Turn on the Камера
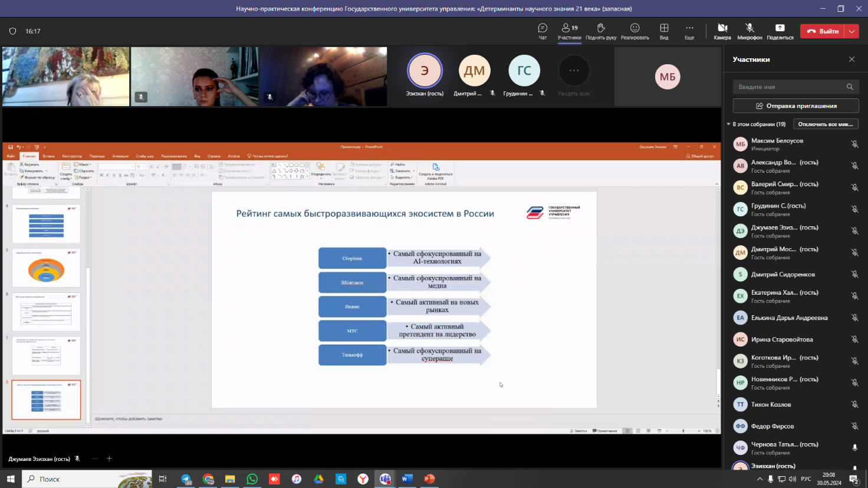This screenshot has height=488, width=868. 722,31
